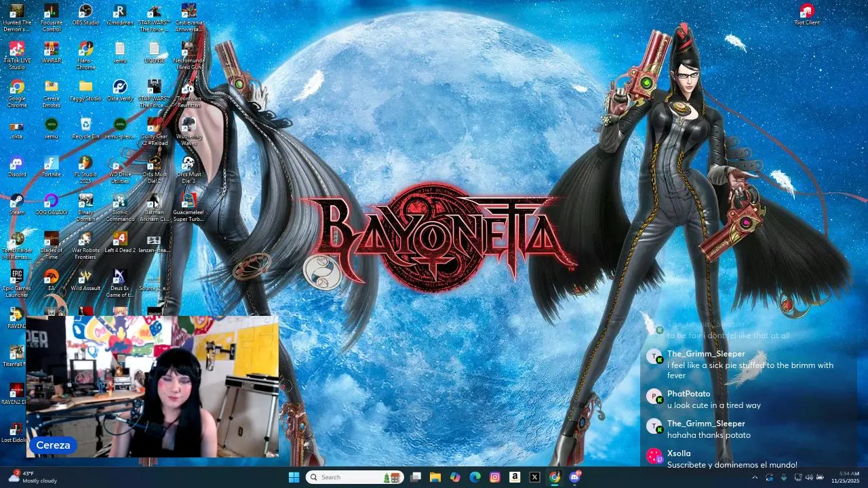
Task: Launch WinRAR from the desktop
Action: [51, 54]
